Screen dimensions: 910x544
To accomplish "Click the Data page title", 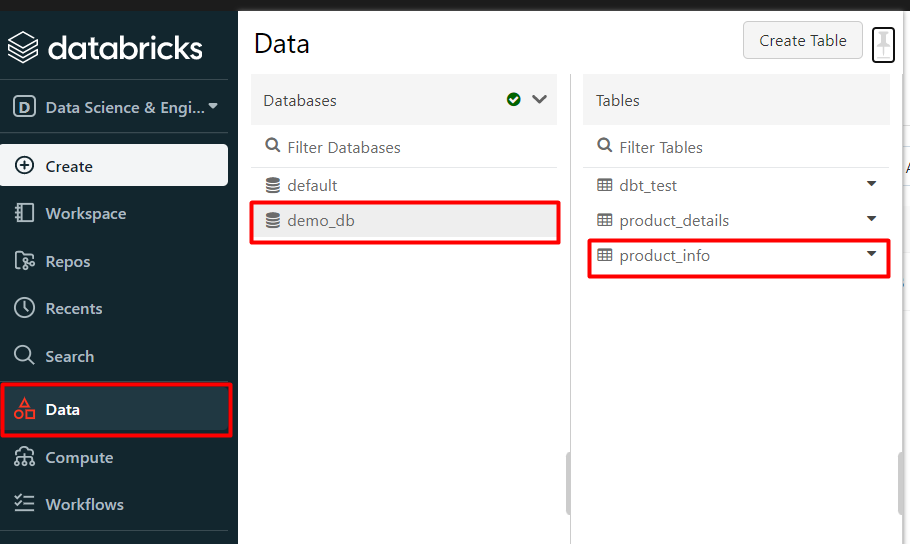I will 282,44.
